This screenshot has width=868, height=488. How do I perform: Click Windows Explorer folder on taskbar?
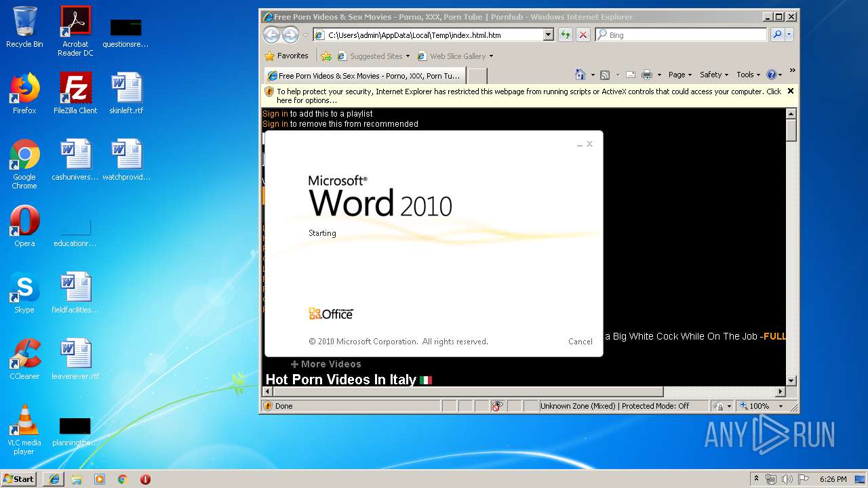point(77,479)
